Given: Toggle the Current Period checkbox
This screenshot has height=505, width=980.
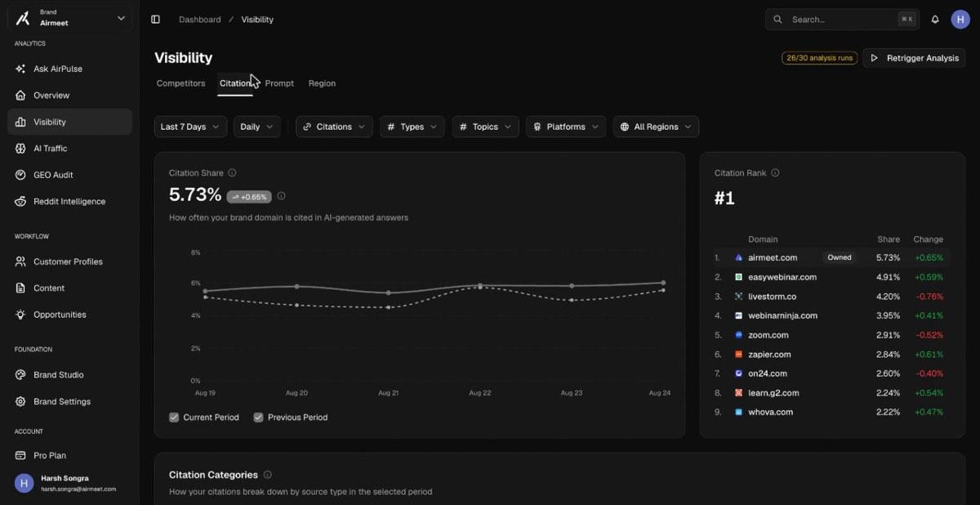Looking at the screenshot, I should tap(174, 417).
